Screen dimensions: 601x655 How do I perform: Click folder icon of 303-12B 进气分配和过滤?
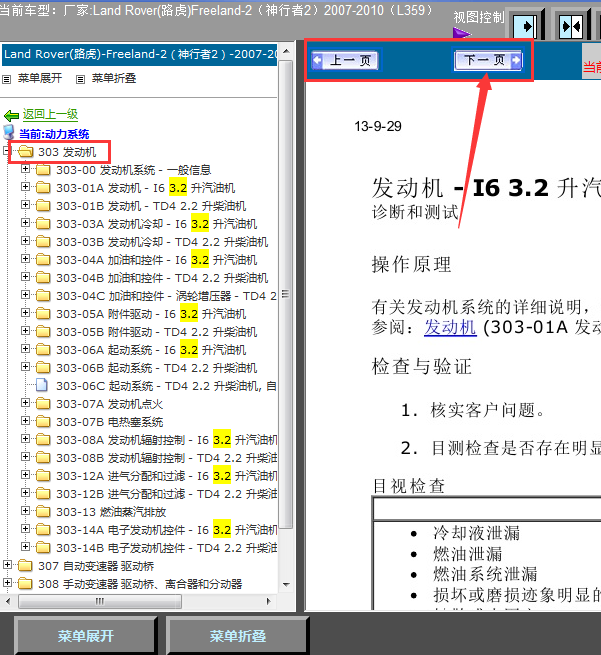pyautogui.click(x=43, y=493)
